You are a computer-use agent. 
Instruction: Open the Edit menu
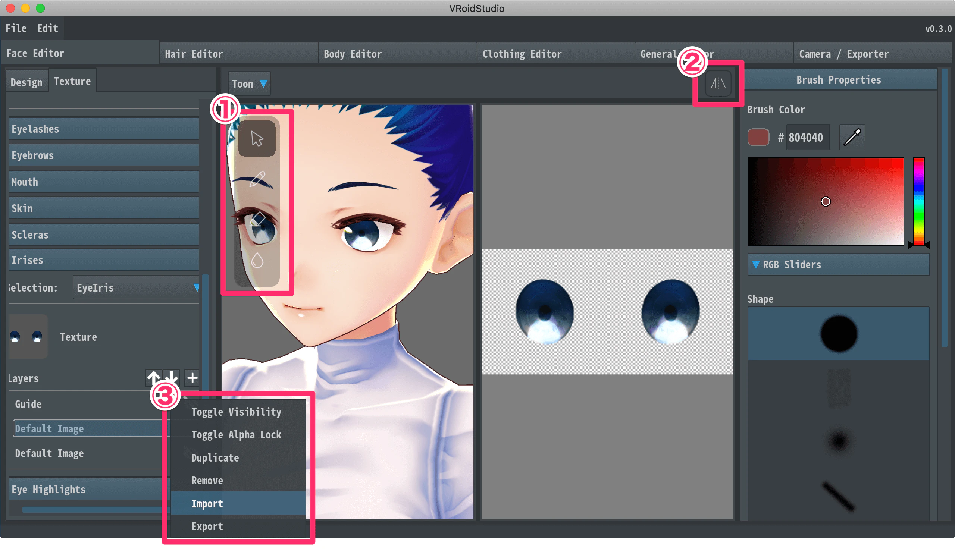pos(48,28)
